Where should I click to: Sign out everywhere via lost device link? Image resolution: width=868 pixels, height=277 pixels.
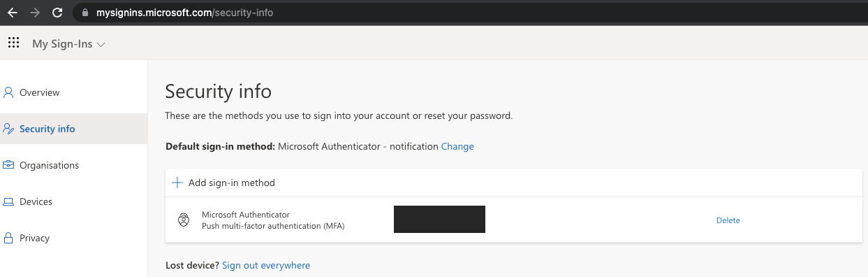tap(266, 265)
